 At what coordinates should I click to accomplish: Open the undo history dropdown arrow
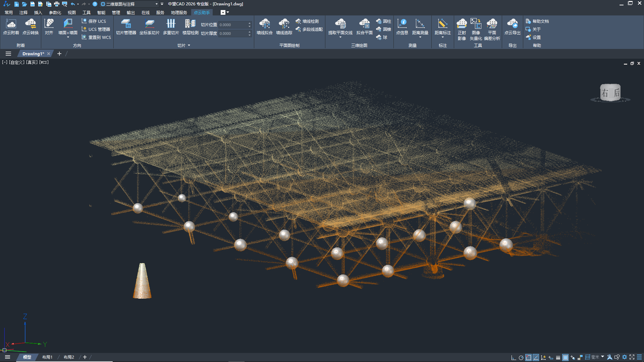coord(78,4)
